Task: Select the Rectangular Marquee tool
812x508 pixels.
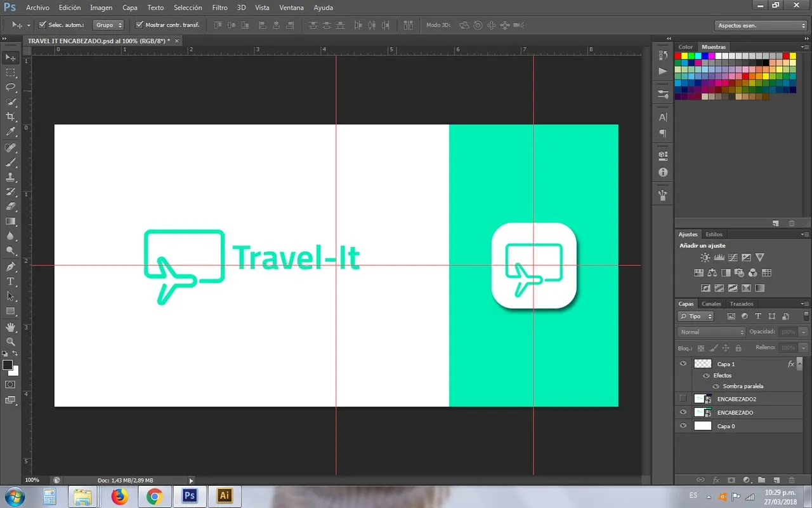Action: click(10, 72)
